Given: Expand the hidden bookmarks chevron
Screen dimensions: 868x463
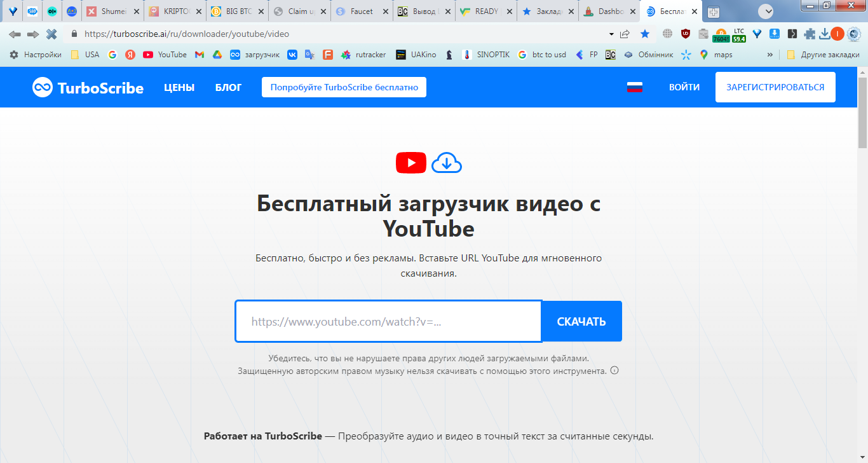Looking at the screenshot, I should click(x=770, y=55).
